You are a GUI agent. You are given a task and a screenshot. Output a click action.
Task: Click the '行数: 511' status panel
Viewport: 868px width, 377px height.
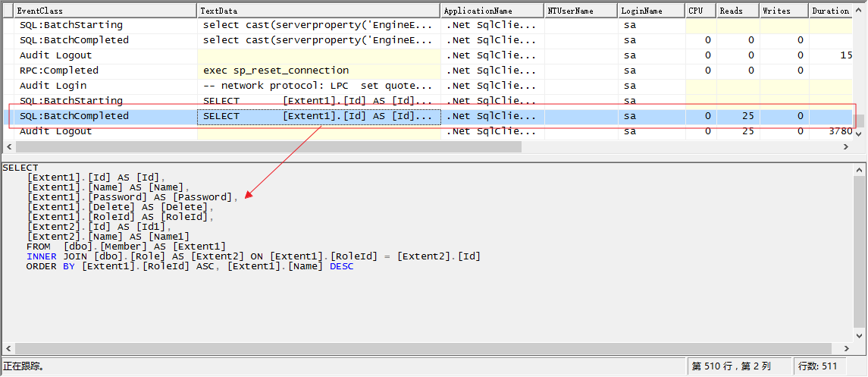tap(818, 366)
